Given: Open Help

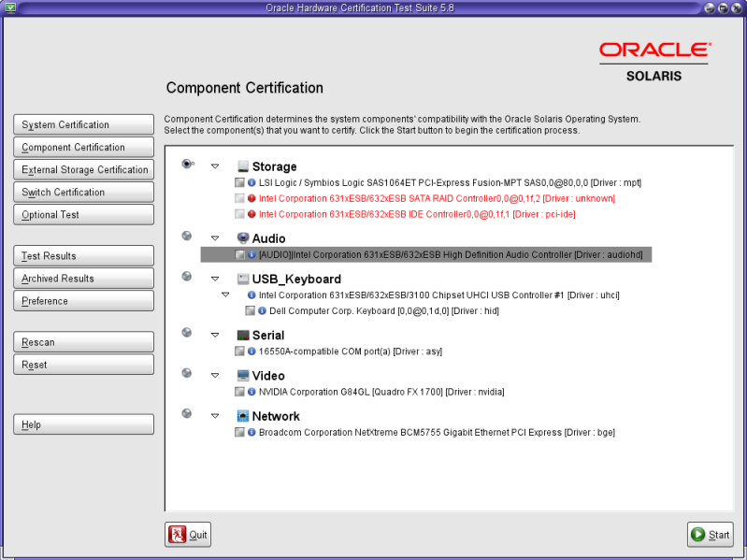Looking at the screenshot, I should [84, 424].
